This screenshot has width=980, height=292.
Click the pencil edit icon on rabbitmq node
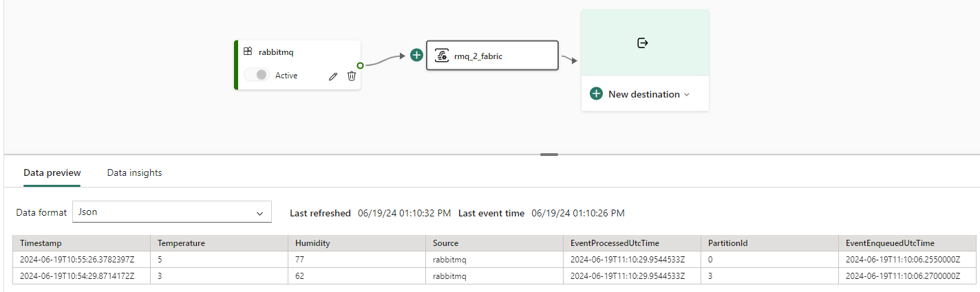(333, 76)
